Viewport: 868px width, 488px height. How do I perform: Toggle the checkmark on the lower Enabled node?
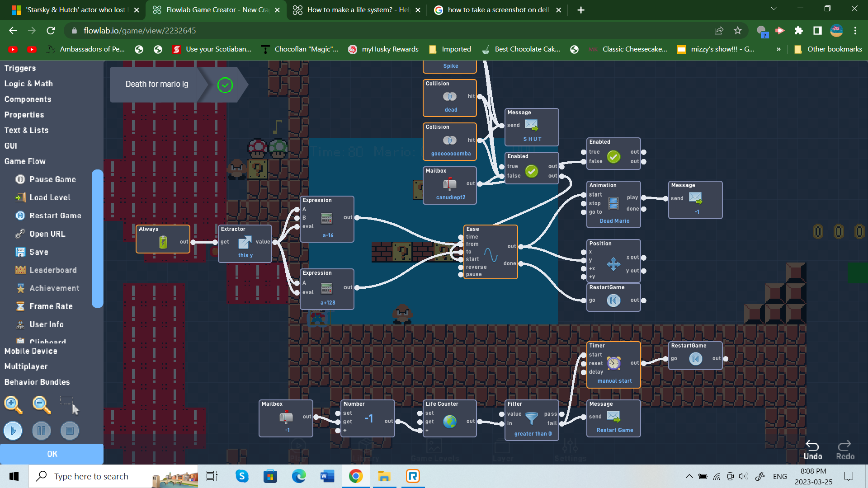tap(532, 171)
